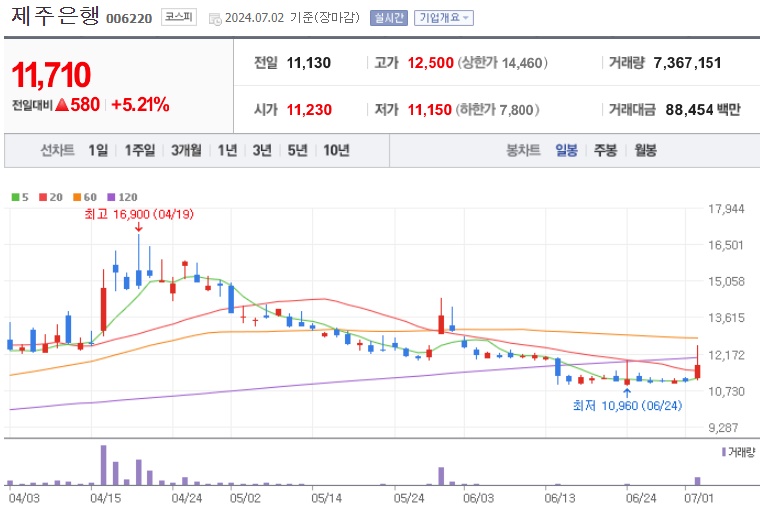Click the 07/01 date axis label
This screenshot has height=510, width=760.
[x=699, y=498]
